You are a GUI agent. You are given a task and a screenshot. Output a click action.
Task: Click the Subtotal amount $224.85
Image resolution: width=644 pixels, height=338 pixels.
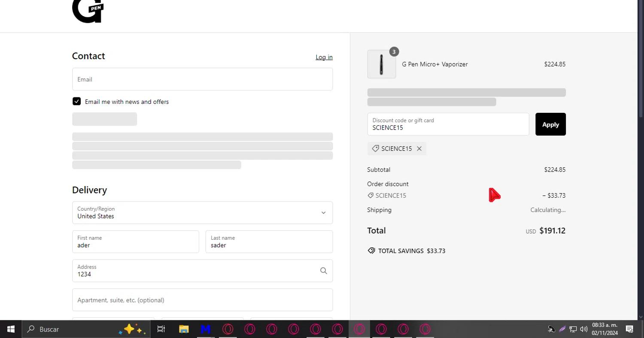click(x=555, y=170)
